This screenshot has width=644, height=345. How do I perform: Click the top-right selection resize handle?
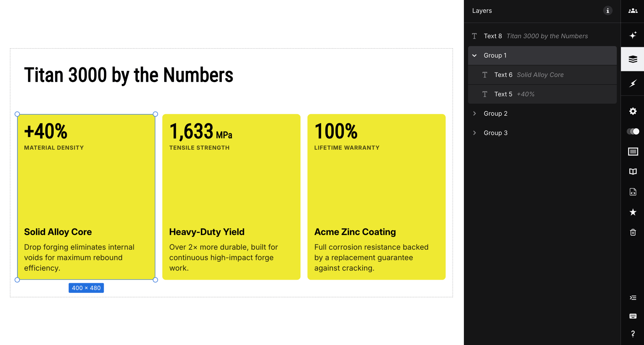pos(155,114)
